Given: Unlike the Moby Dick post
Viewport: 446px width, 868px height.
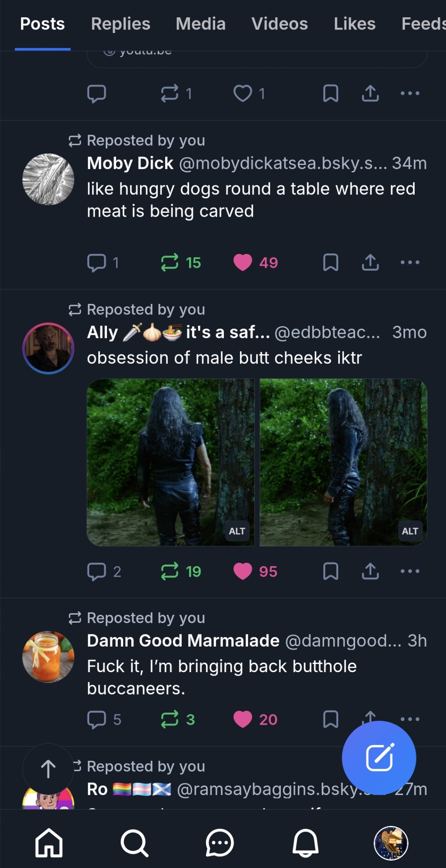Looking at the screenshot, I should [x=243, y=262].
